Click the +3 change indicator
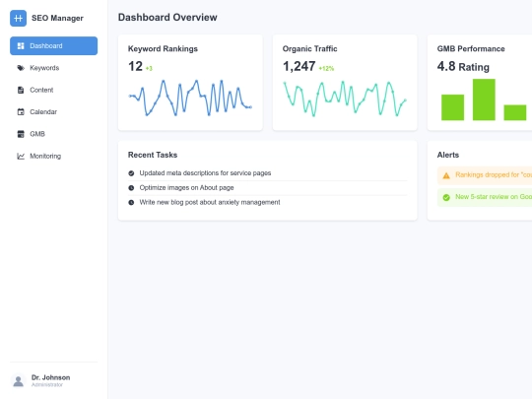This screenshot has width=532, height=399. coord(149,69)
